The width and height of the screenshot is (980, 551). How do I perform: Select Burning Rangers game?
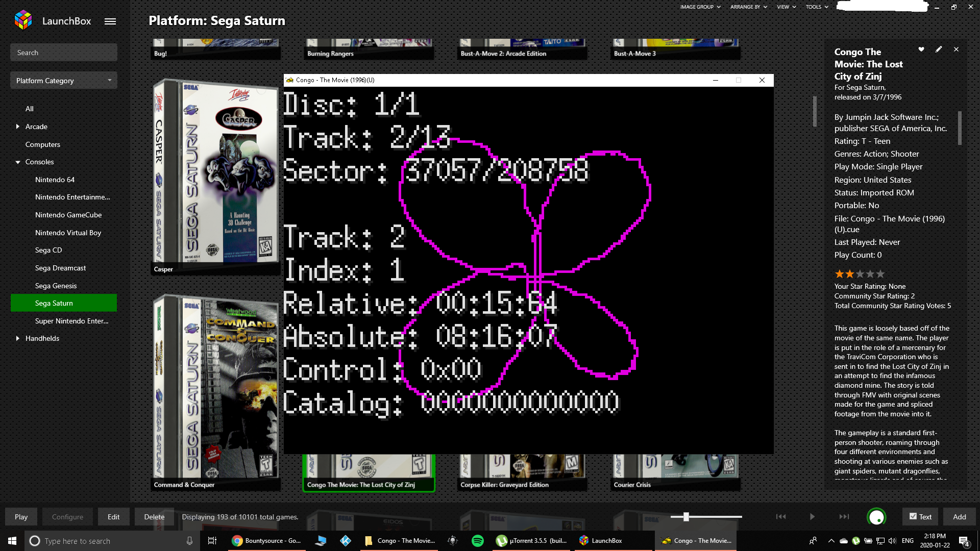click(x=369, y=49)
